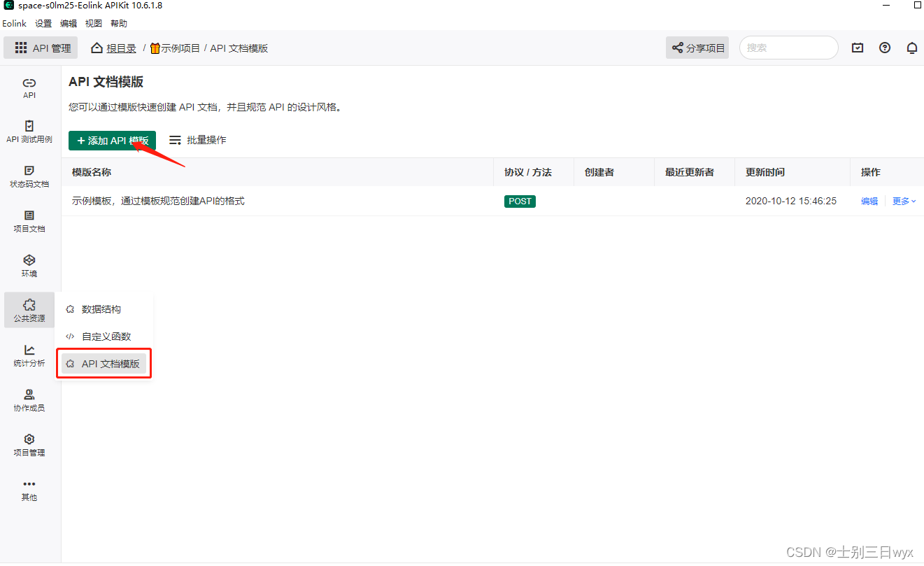Open the 设置 menu
Image resolution: width=924 pixels, height=566 pixels.
tap(43, 23)
